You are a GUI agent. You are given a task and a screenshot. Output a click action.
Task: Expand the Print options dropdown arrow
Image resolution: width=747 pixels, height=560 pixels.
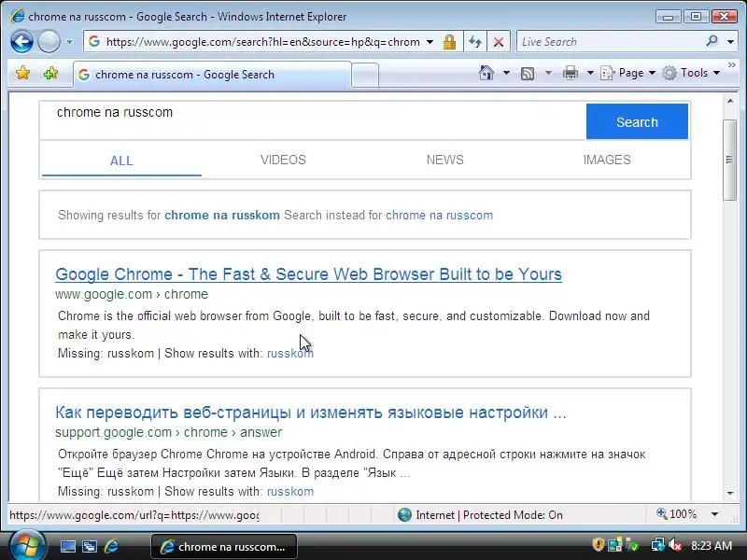[590, 73]
